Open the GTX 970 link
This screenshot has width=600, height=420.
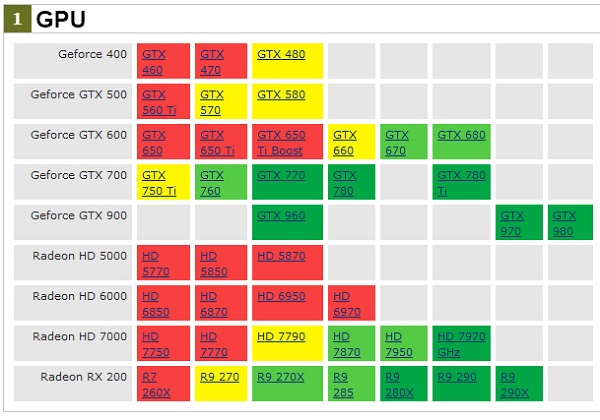(512, 222)
